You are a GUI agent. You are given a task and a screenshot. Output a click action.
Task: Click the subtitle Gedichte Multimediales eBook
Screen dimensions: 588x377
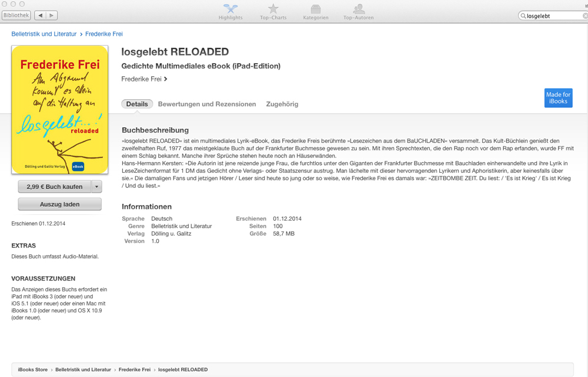(201, 66)
